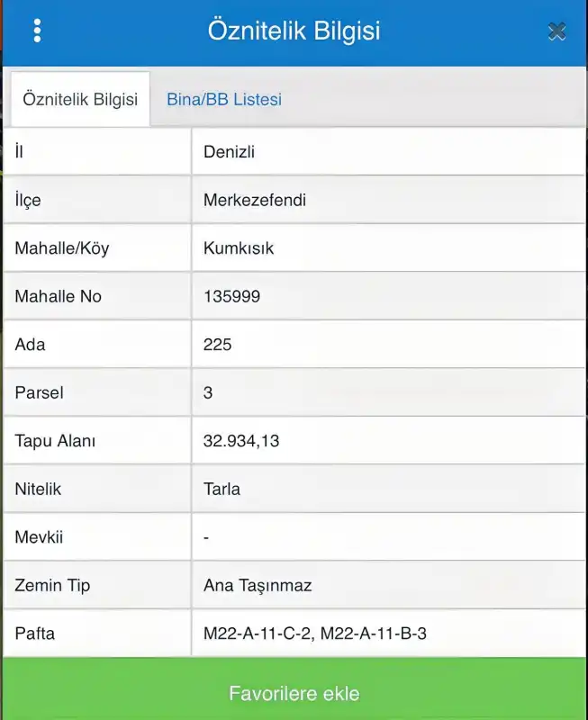Click the Mahalle No value 135999

(232, 297)
